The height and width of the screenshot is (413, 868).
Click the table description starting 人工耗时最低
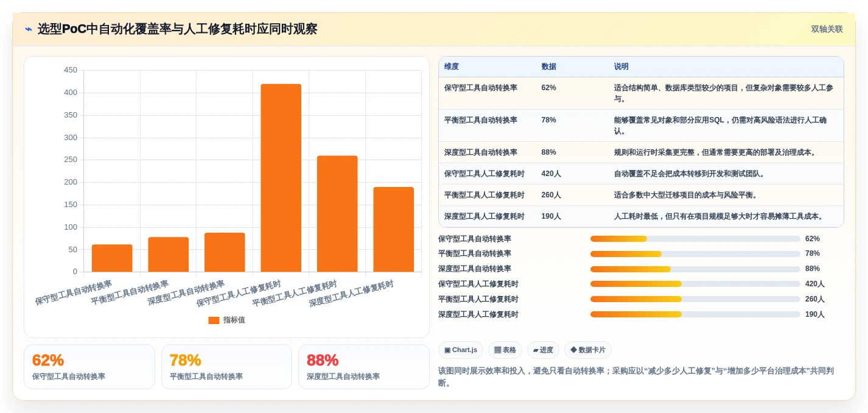click(x=719, y=216)
